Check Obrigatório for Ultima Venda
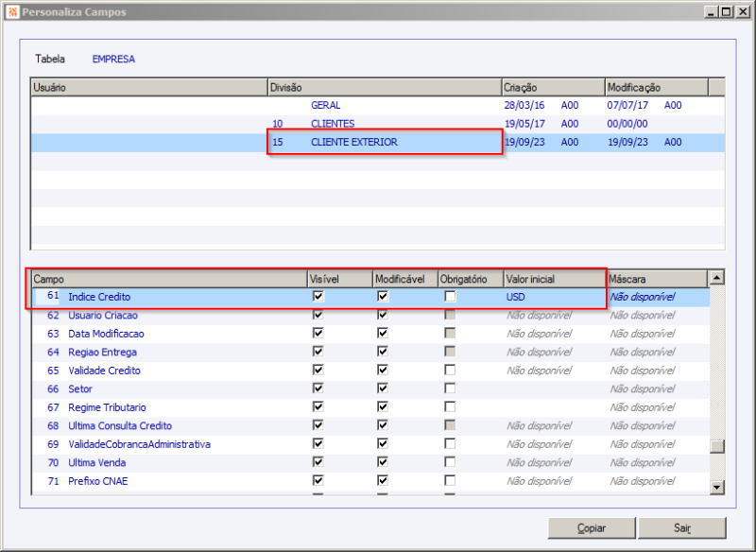This screenshot has height=552, width=756. tap(450, 462)
